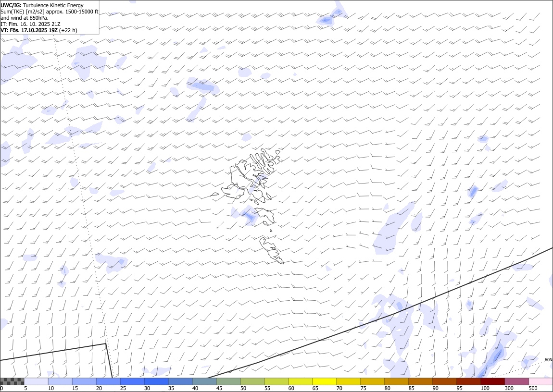Click the 'and wind at 850hPa.' line

25,18
